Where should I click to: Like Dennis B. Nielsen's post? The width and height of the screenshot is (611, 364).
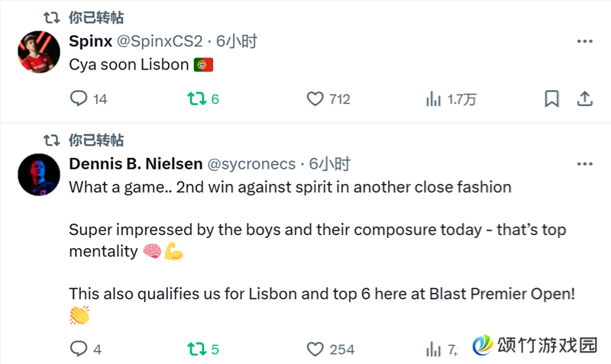coord(331,349)
